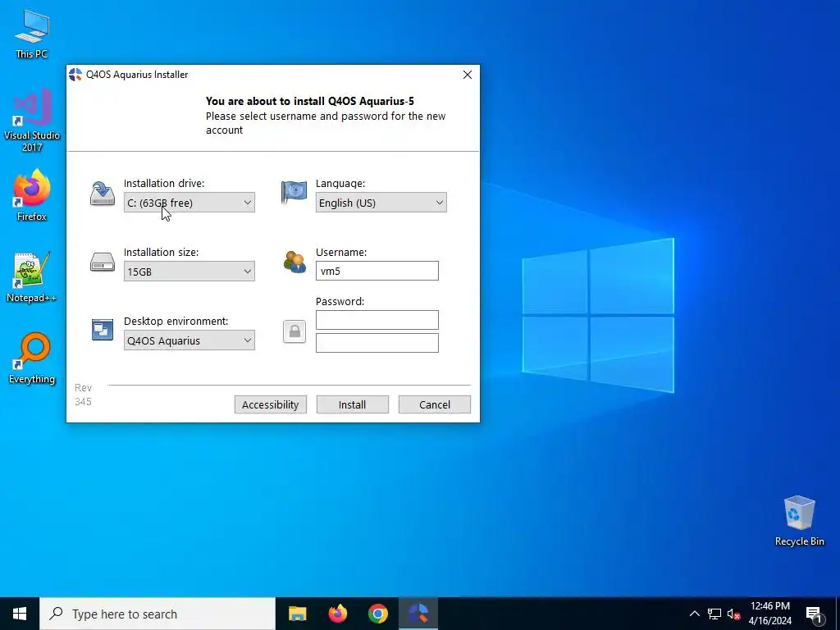Open the notification center icon
The width and height of the screenshot is (840, 630).
[814, 614]
